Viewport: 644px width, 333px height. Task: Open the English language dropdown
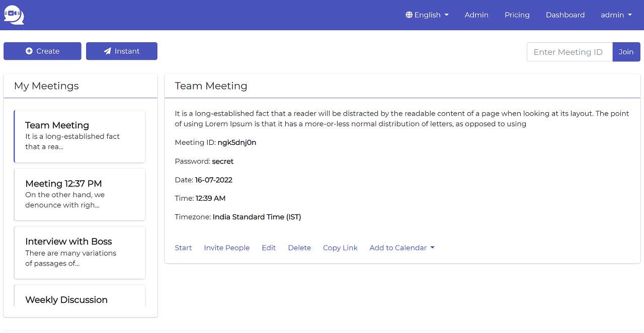tap(427, 15)
